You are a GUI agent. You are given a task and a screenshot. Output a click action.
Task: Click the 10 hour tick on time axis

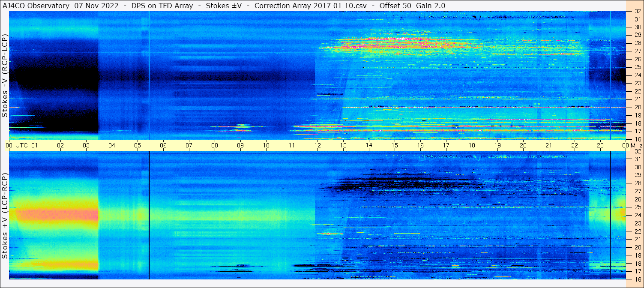click(266, 145)
